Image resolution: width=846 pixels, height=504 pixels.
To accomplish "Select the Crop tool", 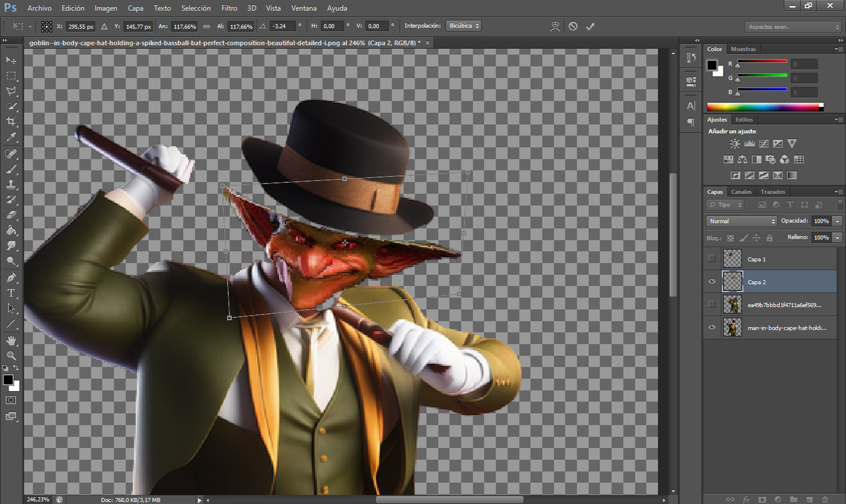I will coord(11,122).
